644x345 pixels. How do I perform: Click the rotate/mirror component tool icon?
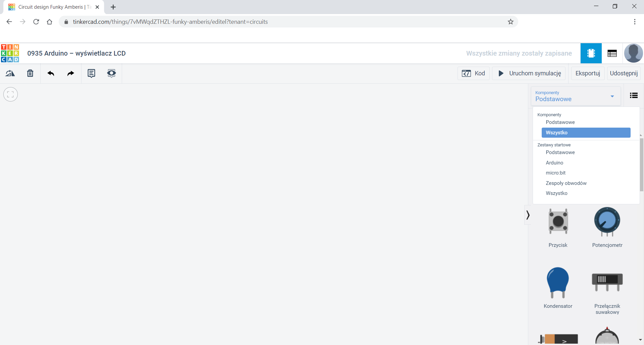[10, 73]
